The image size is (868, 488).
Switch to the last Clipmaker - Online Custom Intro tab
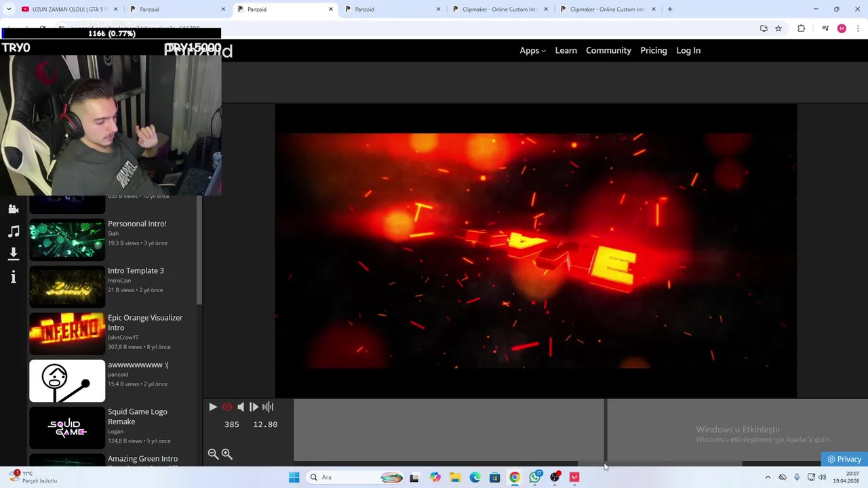pos(608,9)
